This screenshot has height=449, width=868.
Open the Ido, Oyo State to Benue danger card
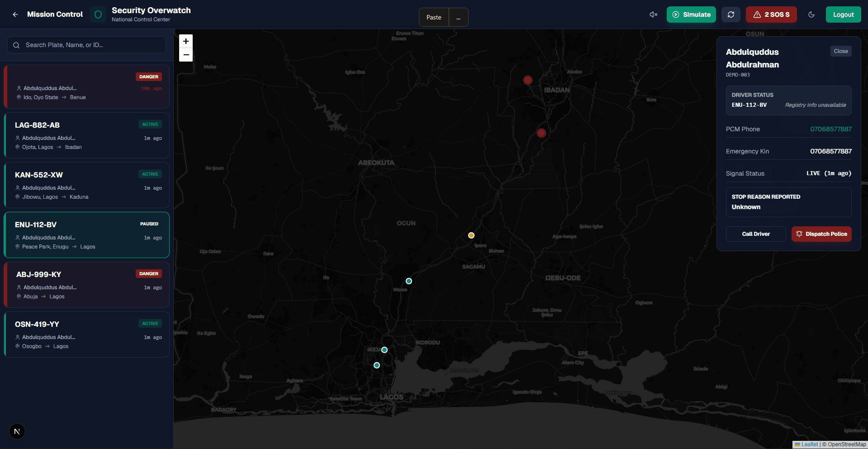coord(86,86)
